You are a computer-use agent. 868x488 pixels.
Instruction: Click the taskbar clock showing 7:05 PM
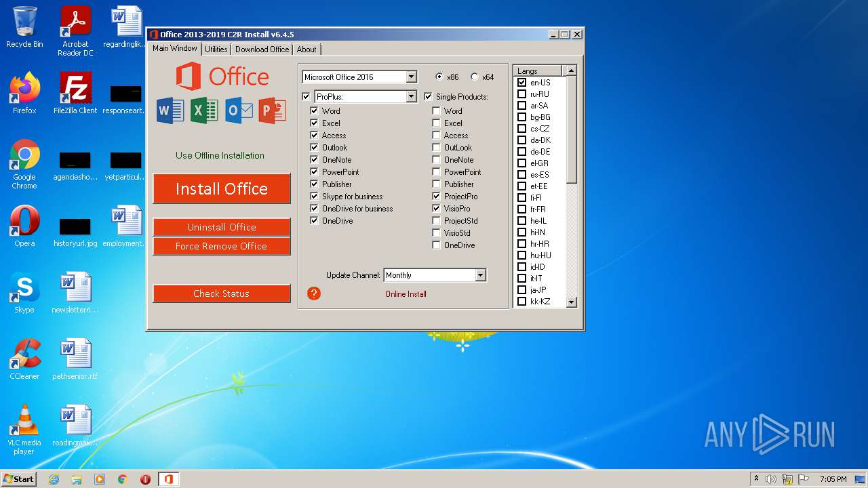pyautogui.click(x=833, y=479)
